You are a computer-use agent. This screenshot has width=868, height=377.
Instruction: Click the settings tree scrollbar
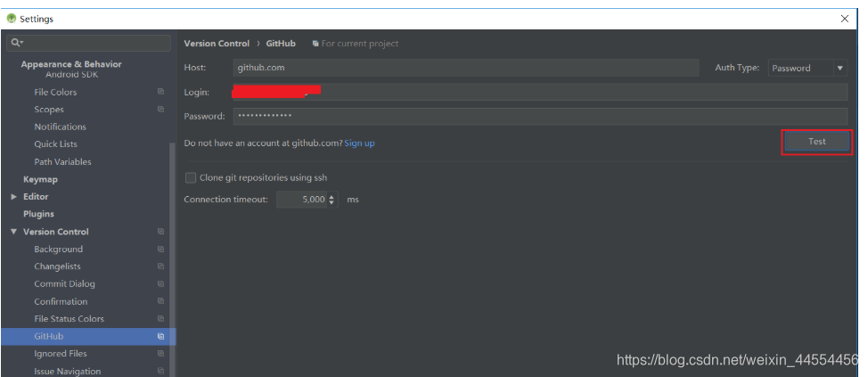coord(172,260)
